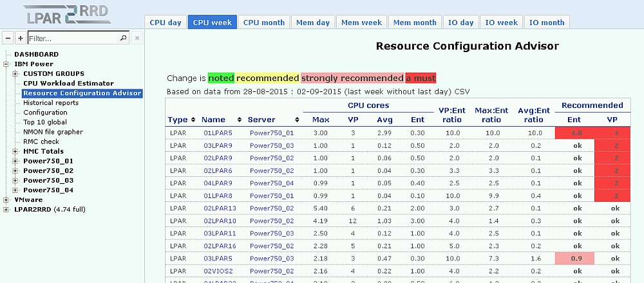
Task: Open Power750_03 server link in 03LPAR11 row
Action: [272, 233]
